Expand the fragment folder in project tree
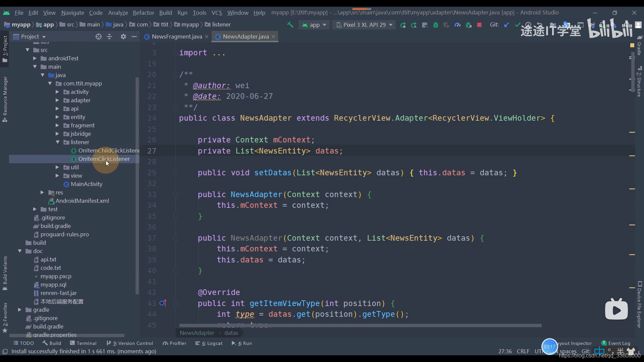 click(58, 125)
